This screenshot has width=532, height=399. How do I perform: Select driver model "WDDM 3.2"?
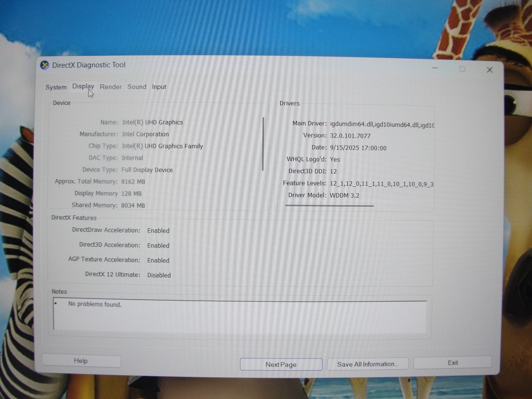pos(344,196)
